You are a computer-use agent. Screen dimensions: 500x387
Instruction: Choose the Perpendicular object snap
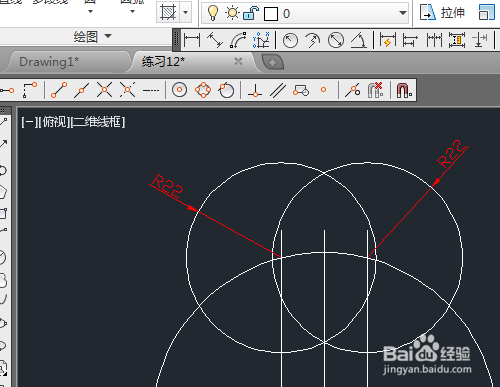coord(255,90)
